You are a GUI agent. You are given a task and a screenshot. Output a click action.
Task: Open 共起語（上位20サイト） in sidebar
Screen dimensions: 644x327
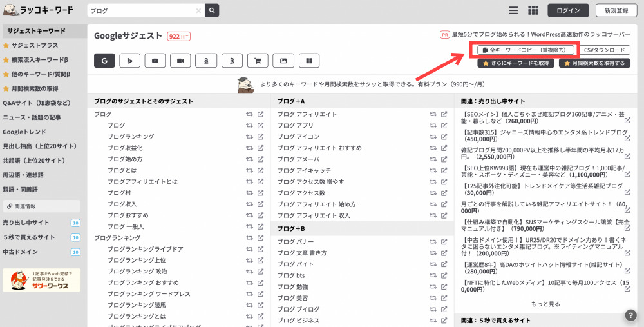(x=34, y=161)
